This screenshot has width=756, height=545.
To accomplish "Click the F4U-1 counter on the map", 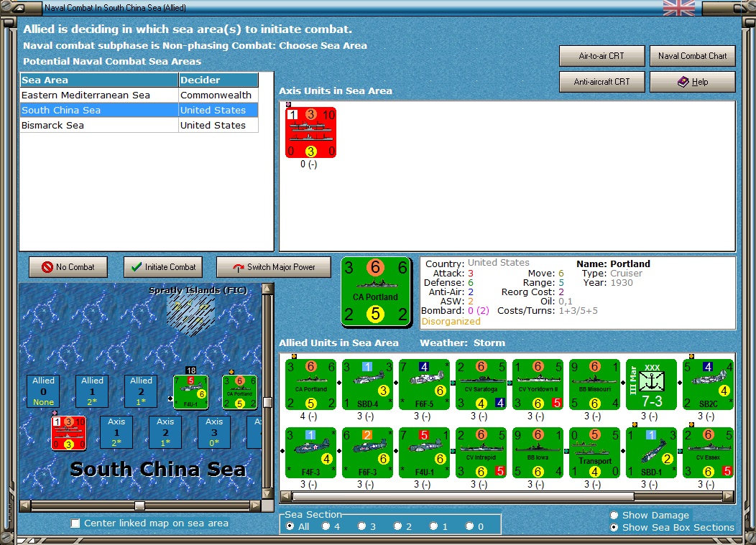I will click(191, 392).
